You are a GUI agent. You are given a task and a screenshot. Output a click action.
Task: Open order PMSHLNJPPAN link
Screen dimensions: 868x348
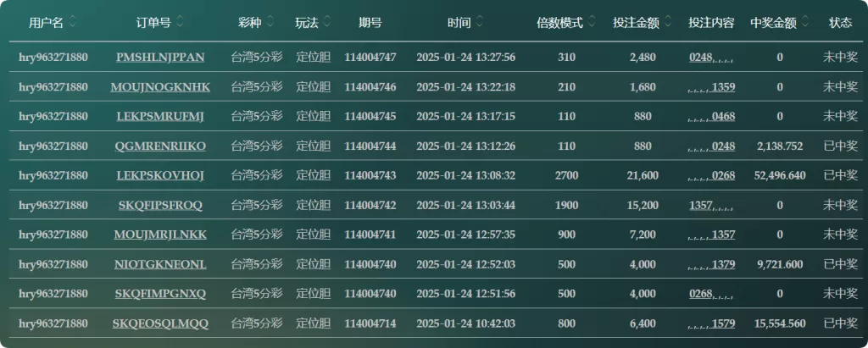click(x=160, y=57)
